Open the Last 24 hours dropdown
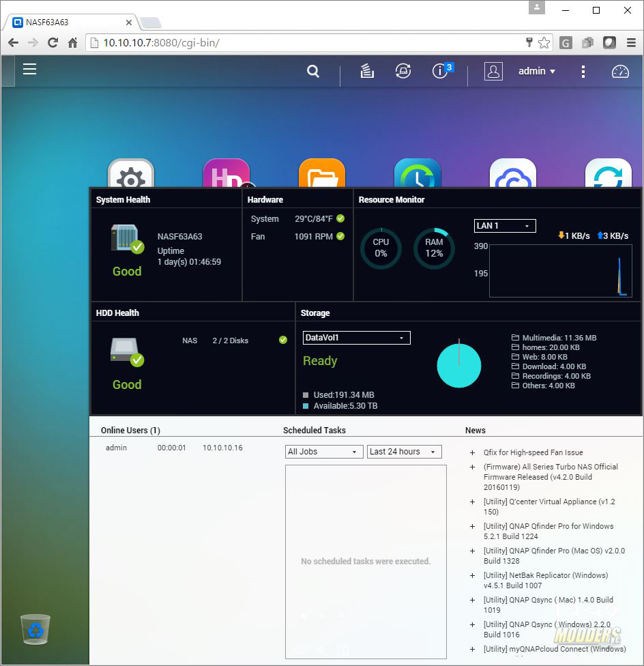The image size is (644, 666). (x=404, y=452)
